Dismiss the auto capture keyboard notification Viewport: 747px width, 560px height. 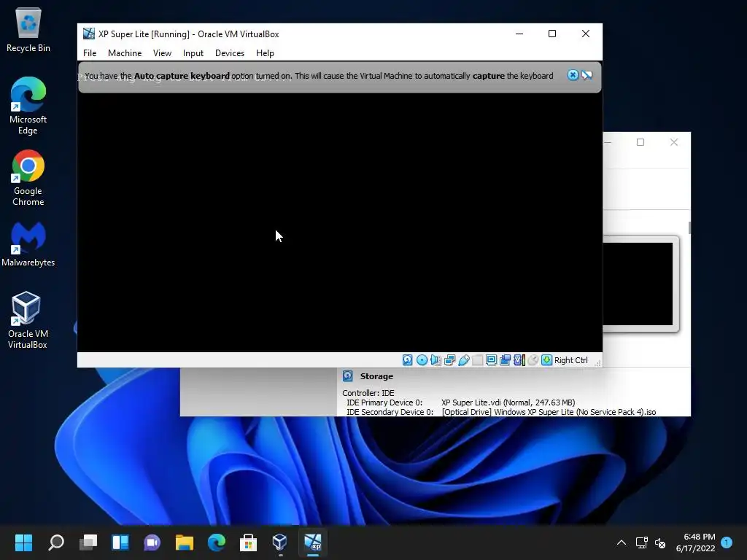[x=573, y=75]
